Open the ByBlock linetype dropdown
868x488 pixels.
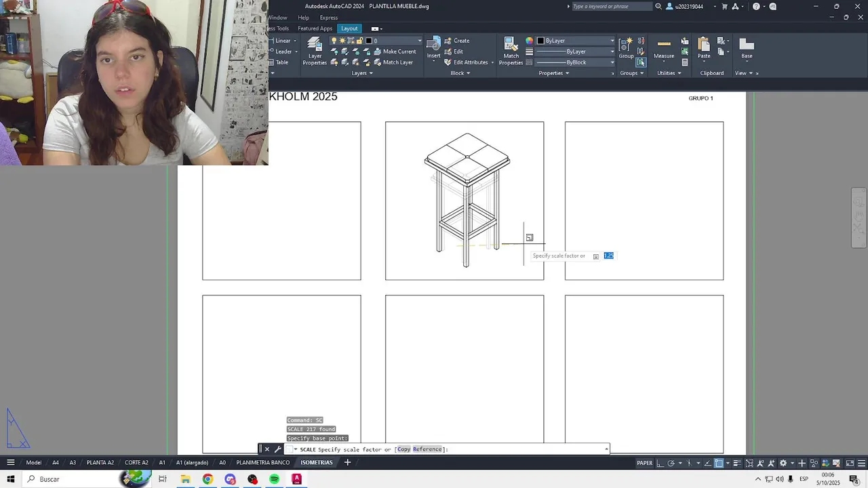(x=612, y=62)
